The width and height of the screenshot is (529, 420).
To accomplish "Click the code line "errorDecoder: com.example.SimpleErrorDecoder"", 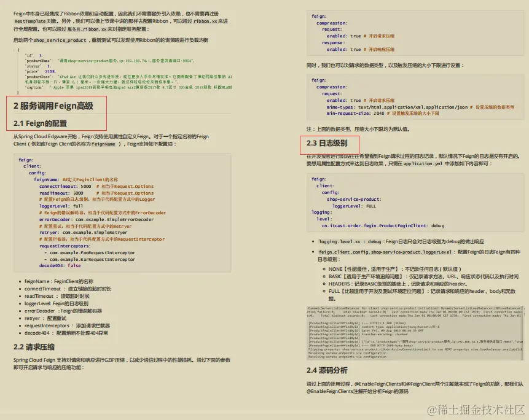I will click(x=96, y=219).
